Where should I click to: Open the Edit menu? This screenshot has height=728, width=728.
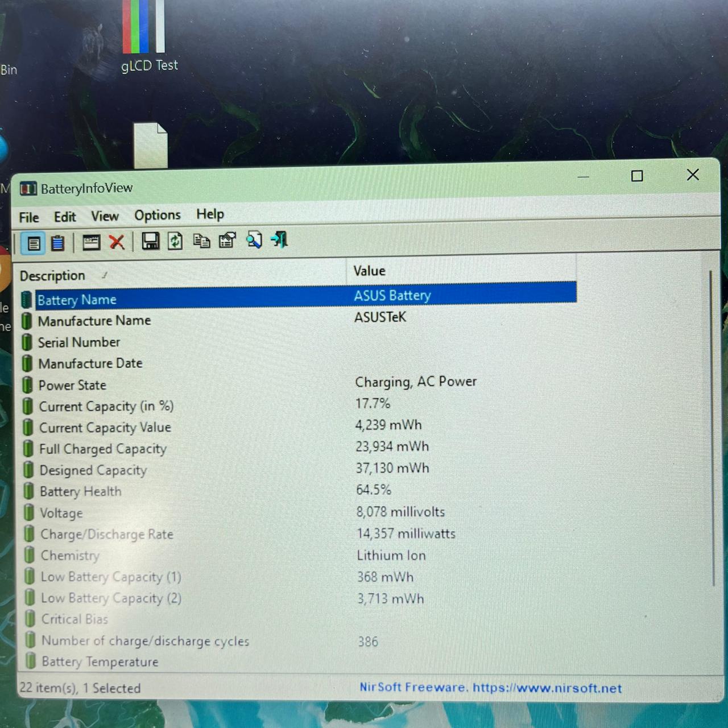pyautogui.click(x=65, y=217)
